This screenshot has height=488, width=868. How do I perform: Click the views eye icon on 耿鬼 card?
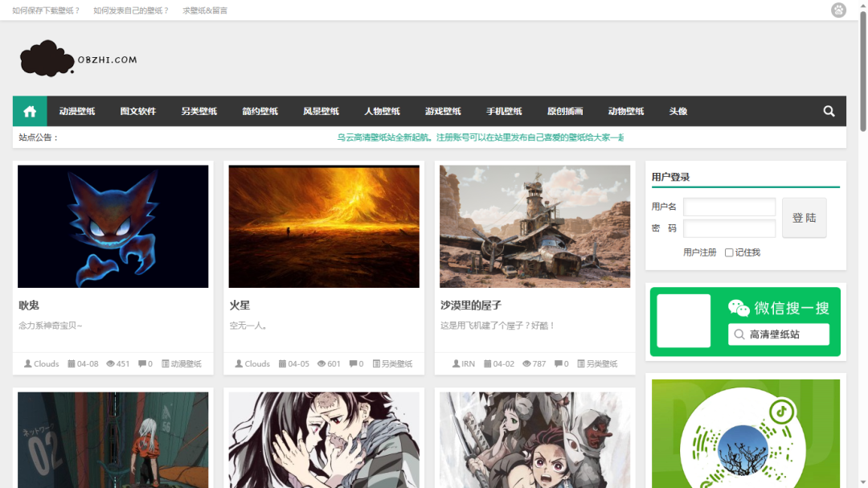(111, 364)
